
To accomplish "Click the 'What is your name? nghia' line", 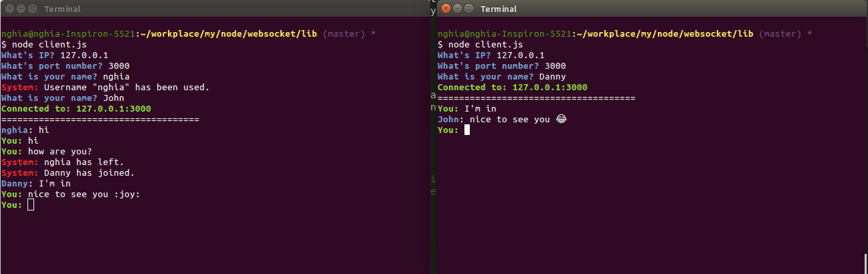I will [x=66, y=76].
